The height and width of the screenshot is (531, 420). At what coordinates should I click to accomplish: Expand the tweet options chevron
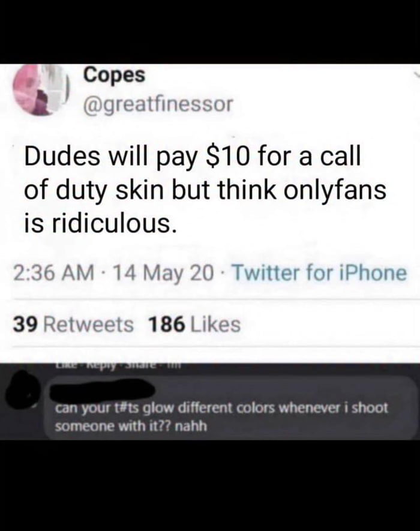tap(416, 74)
